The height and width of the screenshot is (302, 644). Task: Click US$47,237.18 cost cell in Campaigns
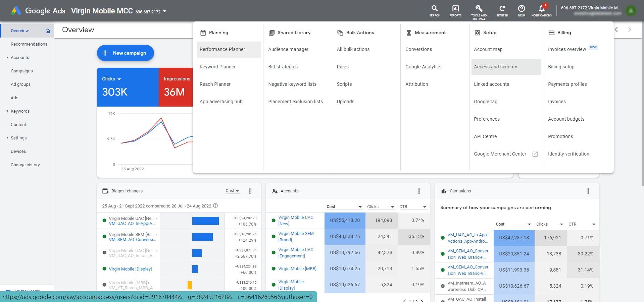[x=514, y=238]
